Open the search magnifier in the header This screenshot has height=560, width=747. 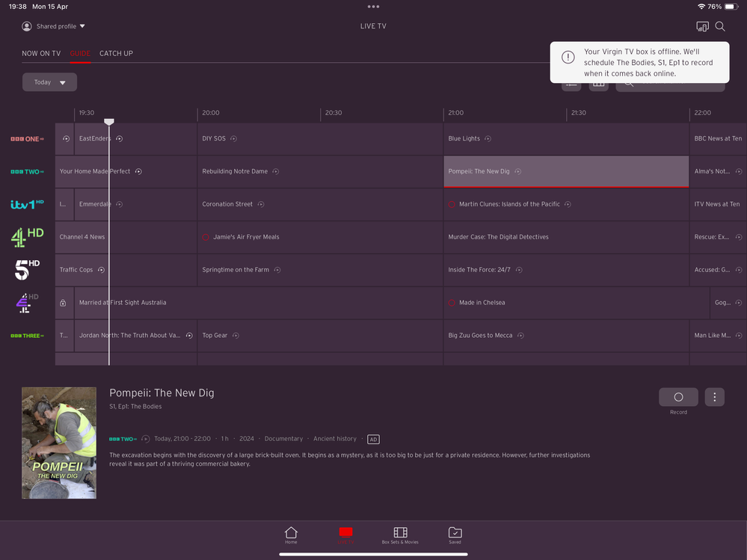[x=720, y=27]
